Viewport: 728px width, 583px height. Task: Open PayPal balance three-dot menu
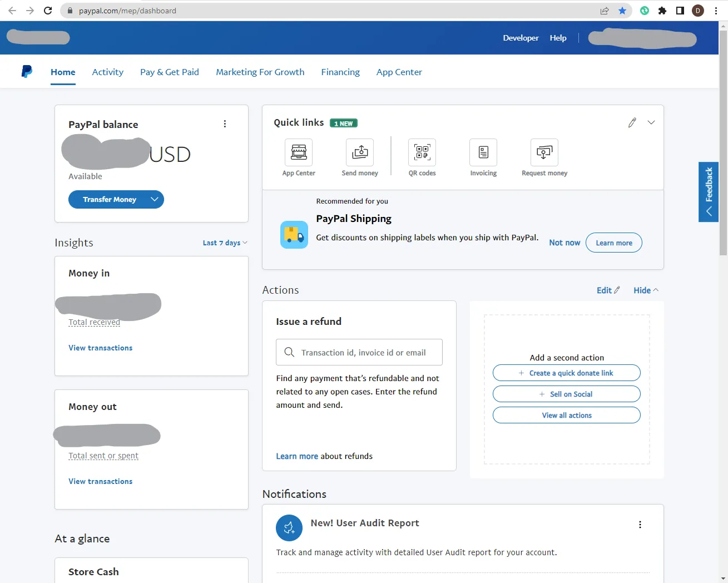click(225, 124)
